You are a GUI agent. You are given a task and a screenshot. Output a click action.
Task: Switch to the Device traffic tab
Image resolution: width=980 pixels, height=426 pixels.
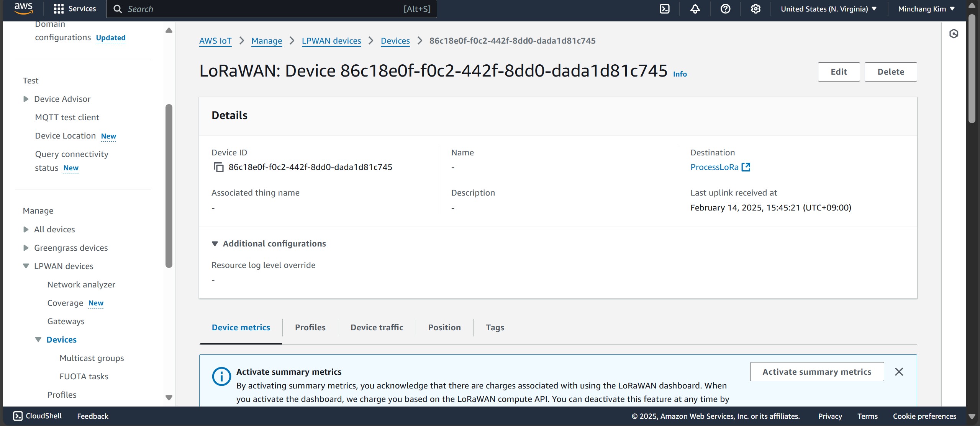pos(377,328)
